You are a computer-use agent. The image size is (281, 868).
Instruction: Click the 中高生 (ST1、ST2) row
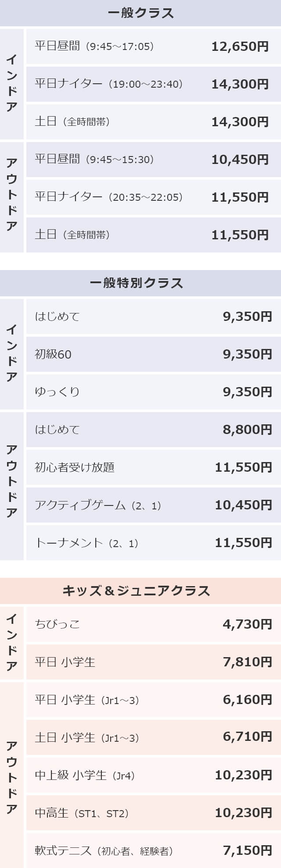point(154,812)
